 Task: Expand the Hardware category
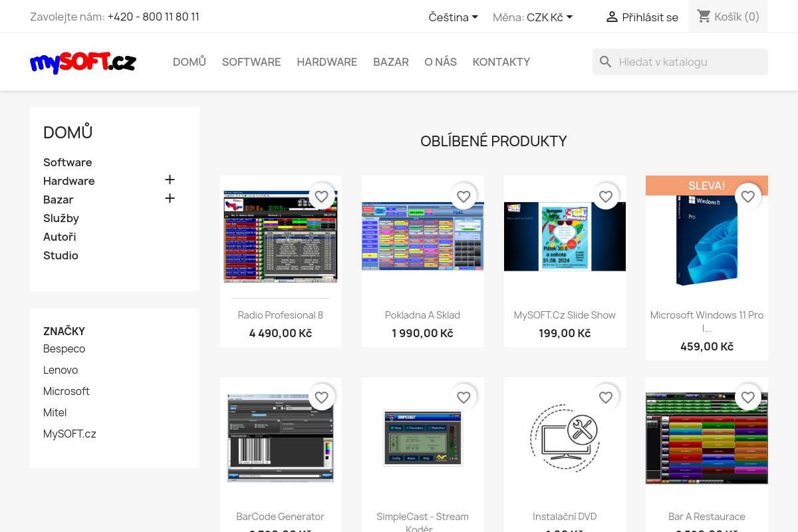(x=170, y=180)
